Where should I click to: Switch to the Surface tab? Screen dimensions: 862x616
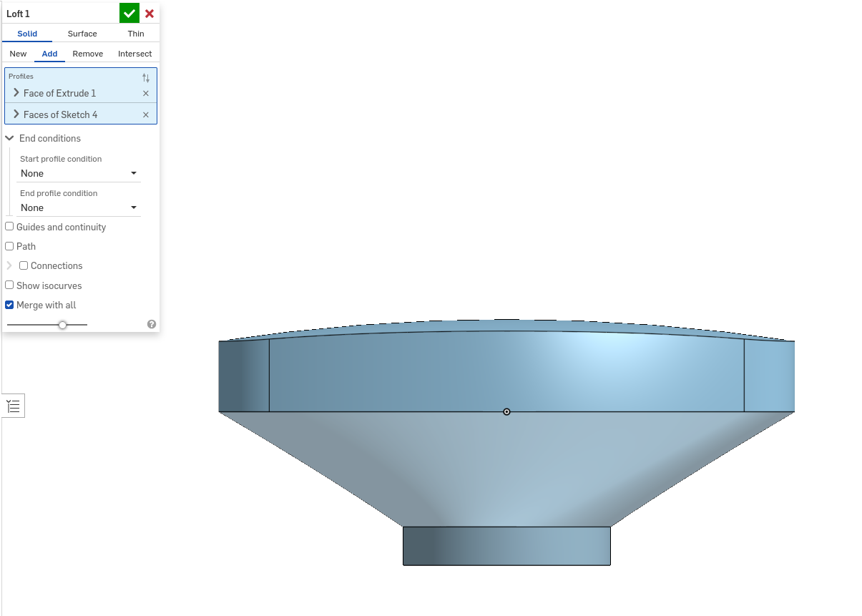(82, 34)
